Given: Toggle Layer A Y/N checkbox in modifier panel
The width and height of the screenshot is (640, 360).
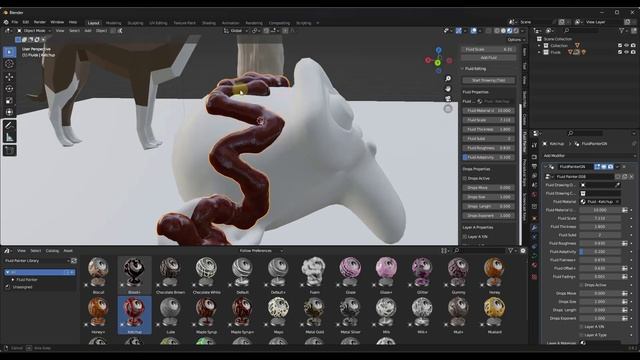Looking at the screenshot, I should 581,327.
